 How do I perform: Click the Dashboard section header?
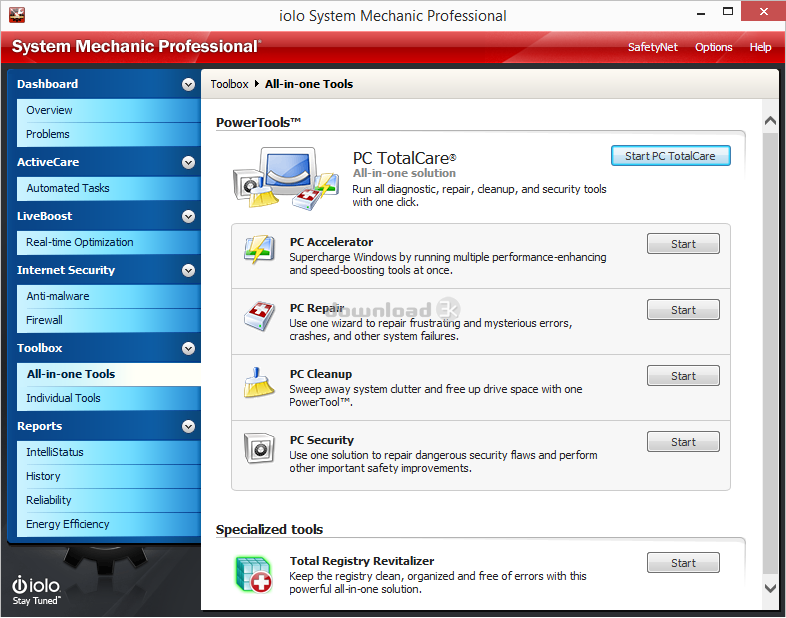pyautogui.click(x=105, y=84)
